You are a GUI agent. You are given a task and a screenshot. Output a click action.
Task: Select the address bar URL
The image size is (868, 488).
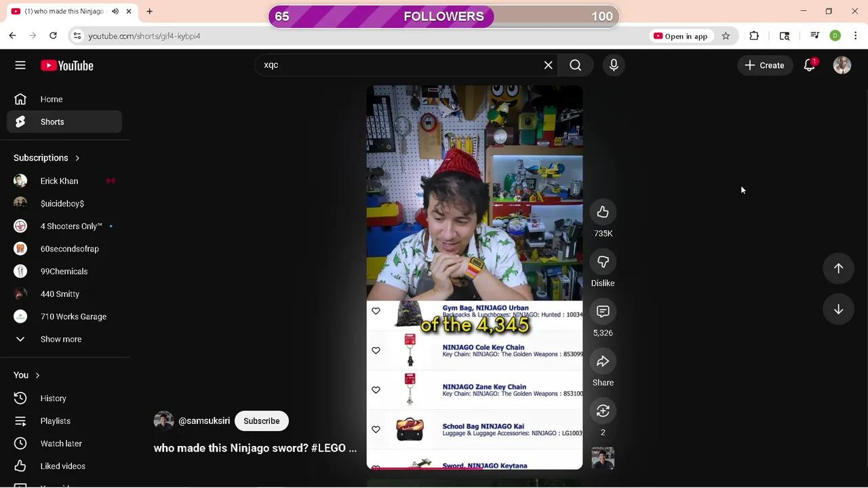(144, 36)
